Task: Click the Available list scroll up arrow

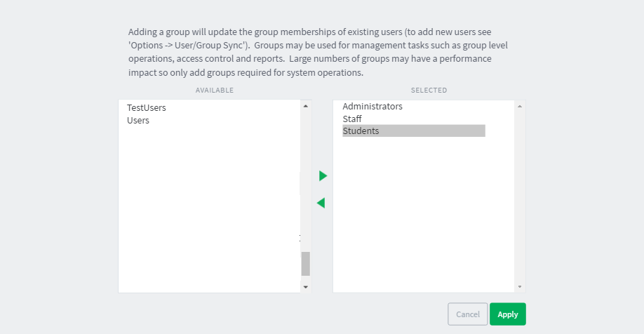Action: tap(306, 106)
